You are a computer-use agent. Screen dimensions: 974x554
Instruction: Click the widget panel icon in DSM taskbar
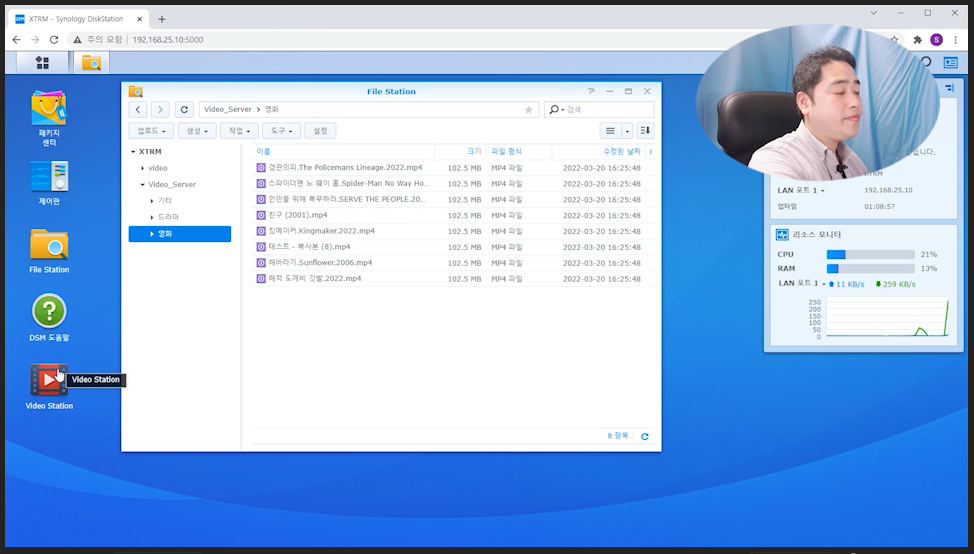(950, 63)
